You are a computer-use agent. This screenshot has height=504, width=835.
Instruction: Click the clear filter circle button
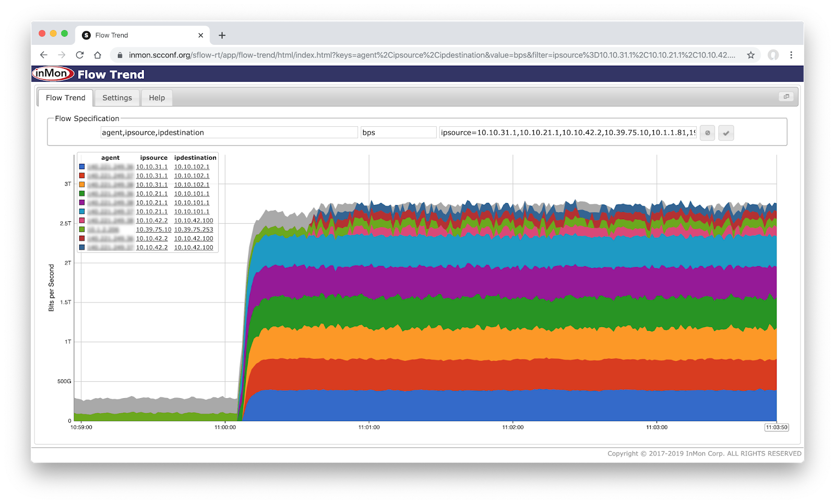[708, 133]
